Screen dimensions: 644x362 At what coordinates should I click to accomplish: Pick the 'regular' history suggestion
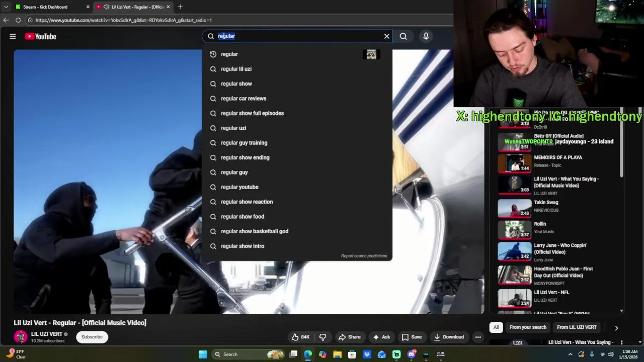coord(297,54)
